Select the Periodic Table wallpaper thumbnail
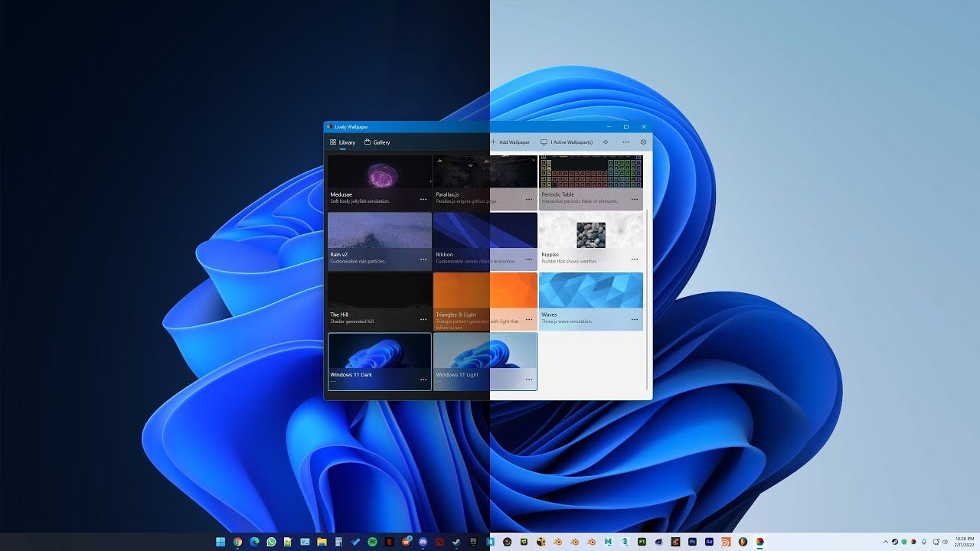The height and width of the screenshot is (551, 980). pyautogui.click(x=591, y=172)
